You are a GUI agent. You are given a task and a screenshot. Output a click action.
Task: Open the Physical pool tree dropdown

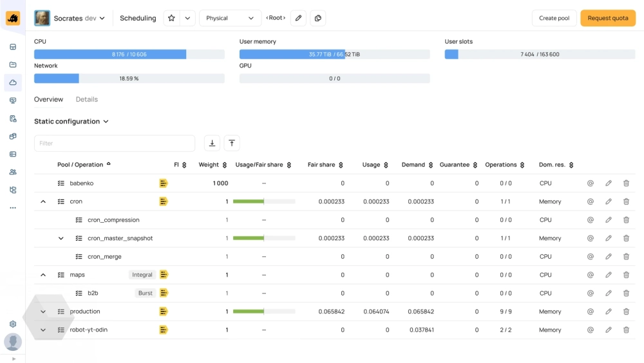tap(230, 18)
